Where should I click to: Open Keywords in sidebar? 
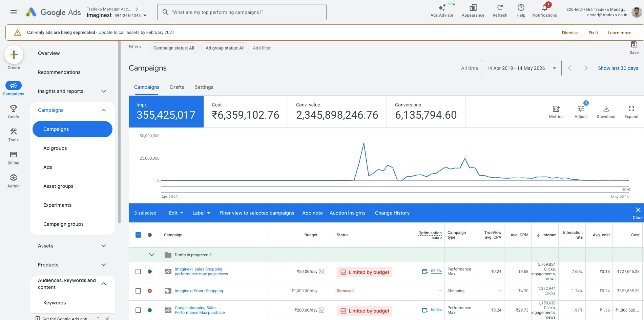[x=55, y=303]
